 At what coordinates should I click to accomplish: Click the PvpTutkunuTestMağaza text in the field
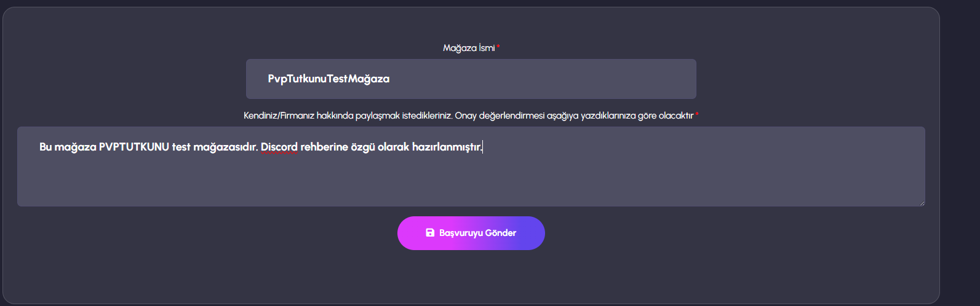pyautogui.click(x=329, y=79)
